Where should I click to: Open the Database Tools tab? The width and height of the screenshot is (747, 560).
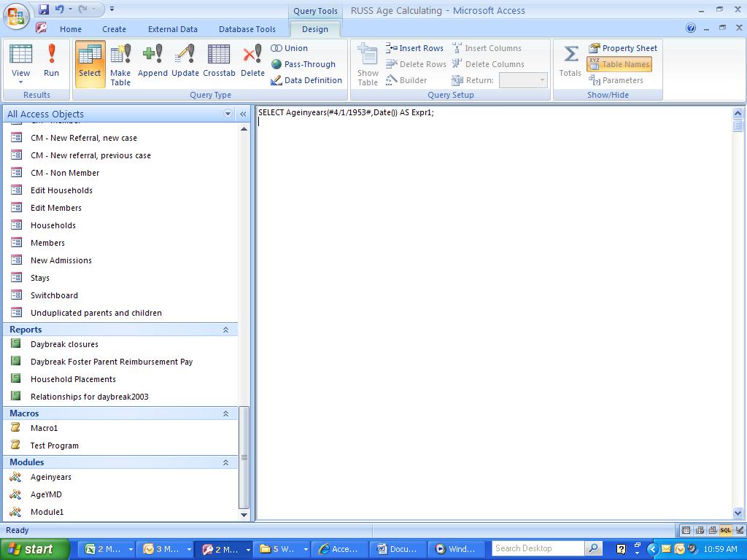[x=247, y=29]
